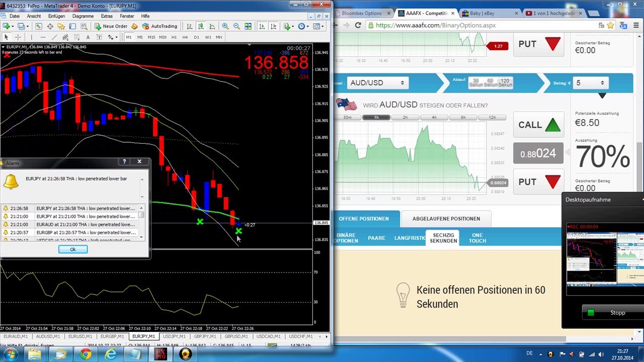Switch to the USDJPY,M1 chart tab
Viewport: 644px width, 362px height.
pos(175,336)
